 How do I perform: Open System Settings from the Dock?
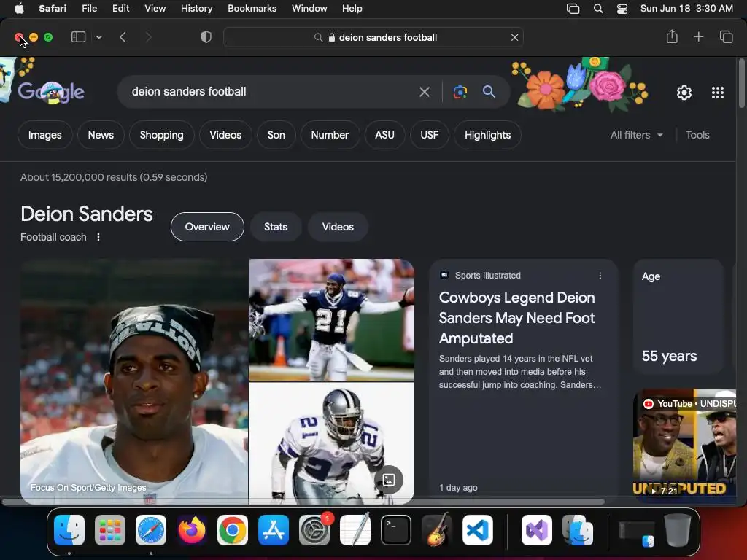314,530
